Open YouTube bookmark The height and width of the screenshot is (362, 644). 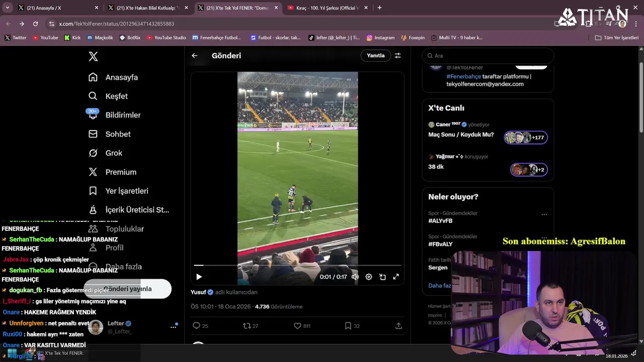coord(45,38)
